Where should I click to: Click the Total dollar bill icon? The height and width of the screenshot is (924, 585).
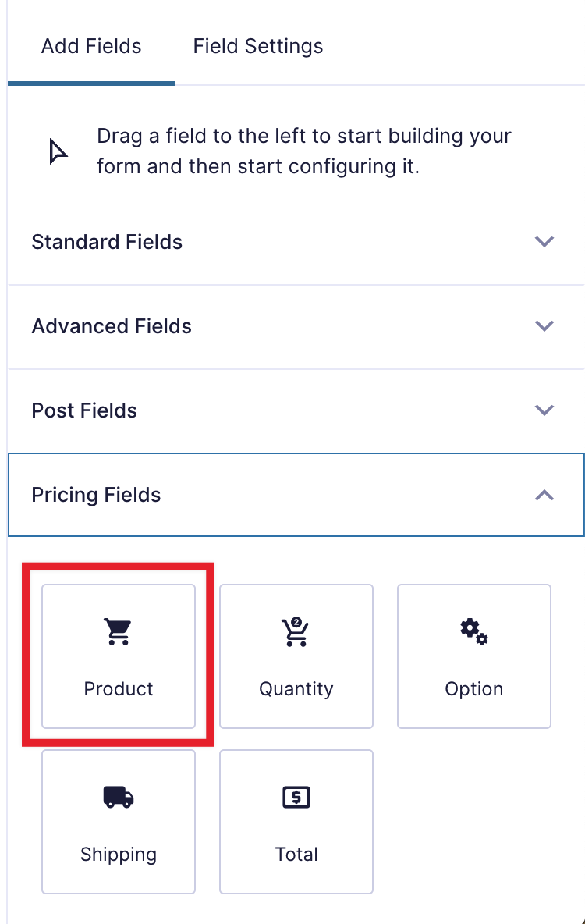[x=296, y=797]
